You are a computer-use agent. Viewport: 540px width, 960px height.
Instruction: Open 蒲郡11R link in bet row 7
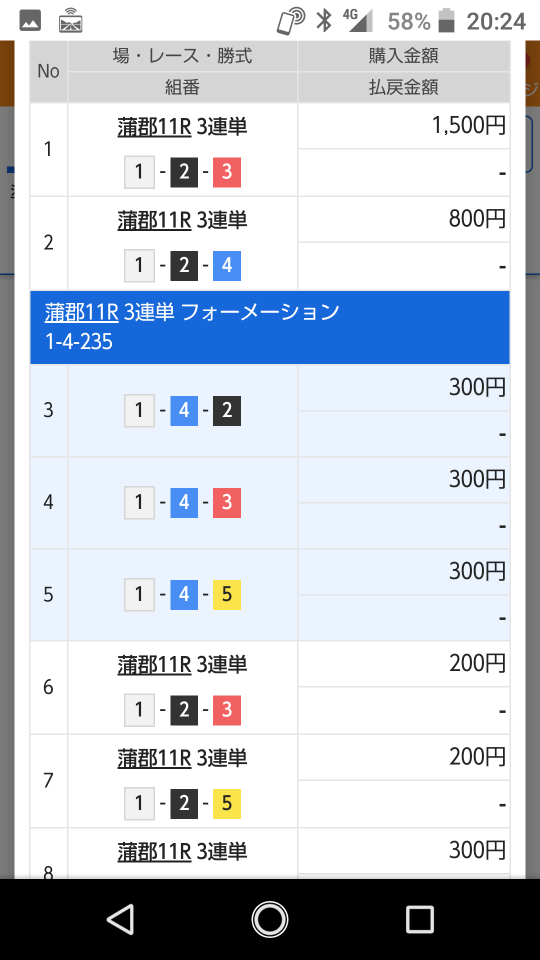pos(154,758)
